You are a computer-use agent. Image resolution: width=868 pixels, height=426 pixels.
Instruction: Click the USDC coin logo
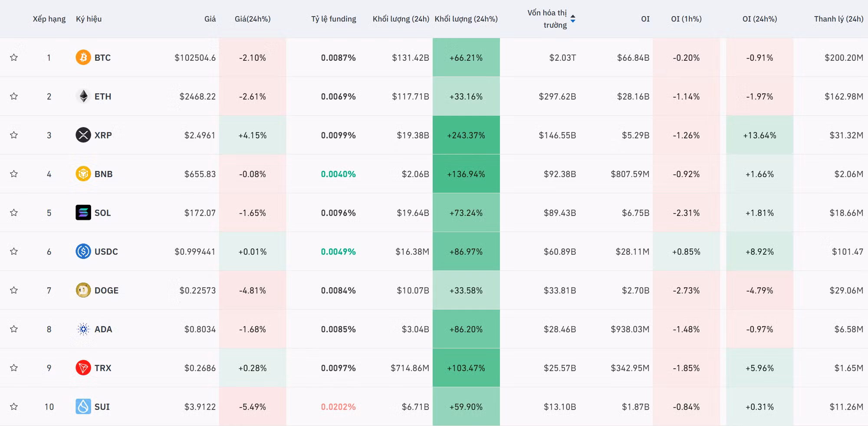pyautogui.click(x=83, y=252)
